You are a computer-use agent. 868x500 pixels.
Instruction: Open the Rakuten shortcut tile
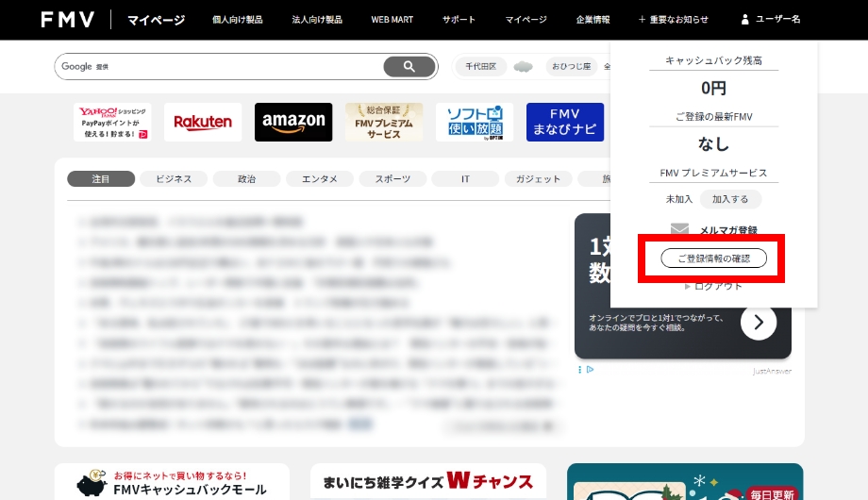coord(203,123)
